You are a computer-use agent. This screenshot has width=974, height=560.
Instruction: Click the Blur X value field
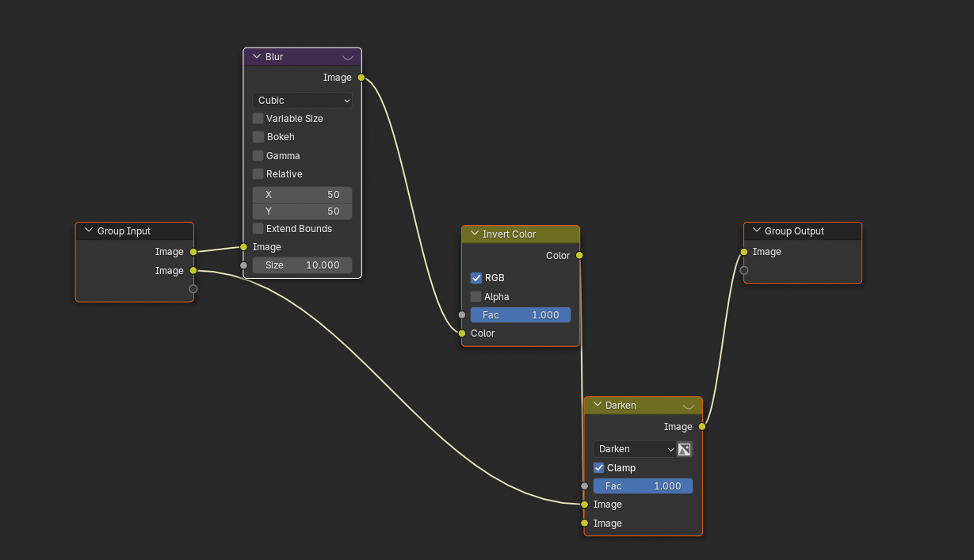pyautogui.click(x=302, y=195)
